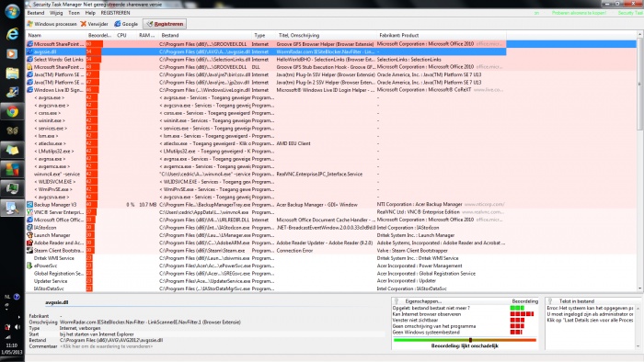Screen dimensions: 644x362
Task: Select the < WLIDSVCM.EXE > row
Action: tap(266, 182)
